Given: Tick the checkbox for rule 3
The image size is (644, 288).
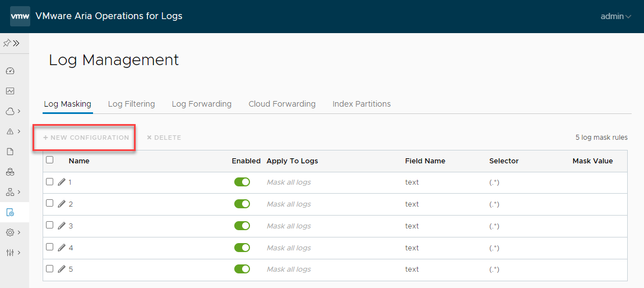Looking at the screenshot, I should 50,225.
